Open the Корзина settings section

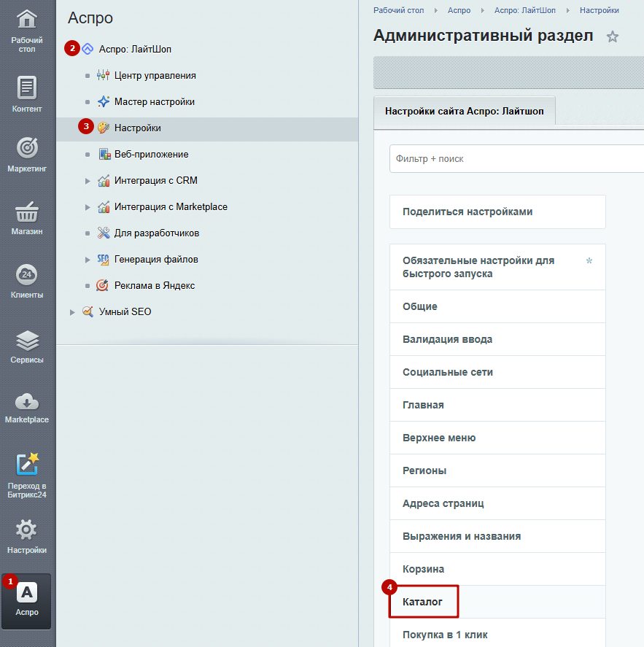(x=497, y=569)
